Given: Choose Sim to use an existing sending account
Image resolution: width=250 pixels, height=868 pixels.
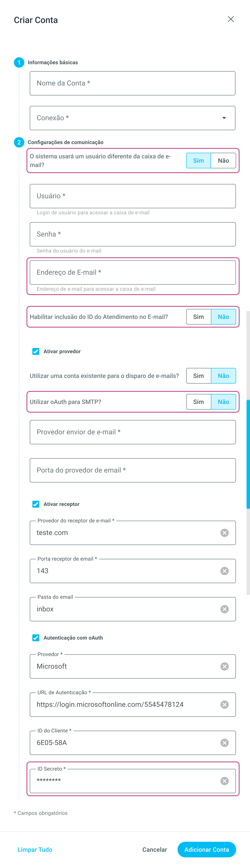Looking at the screenshot, I should (x=198, y=376).
